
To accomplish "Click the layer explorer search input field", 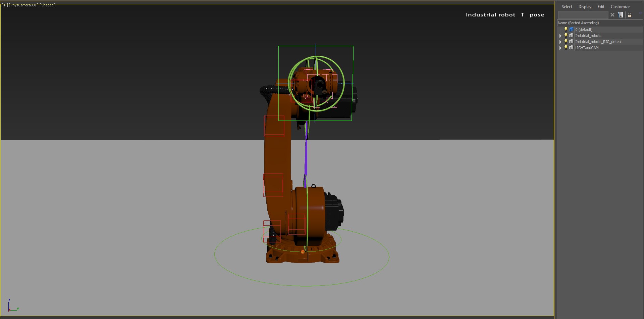I will click(x=583, y=15).
